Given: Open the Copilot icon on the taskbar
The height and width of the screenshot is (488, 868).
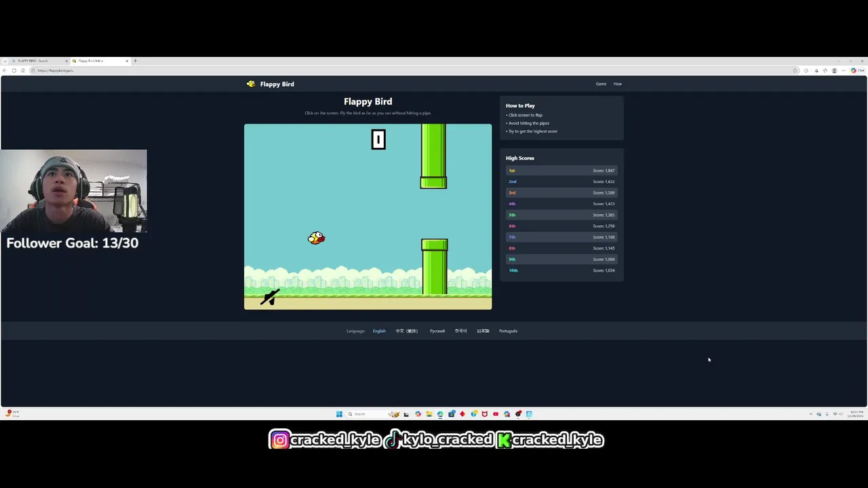Looking at the screenshot, I should [x=418, y=414].
